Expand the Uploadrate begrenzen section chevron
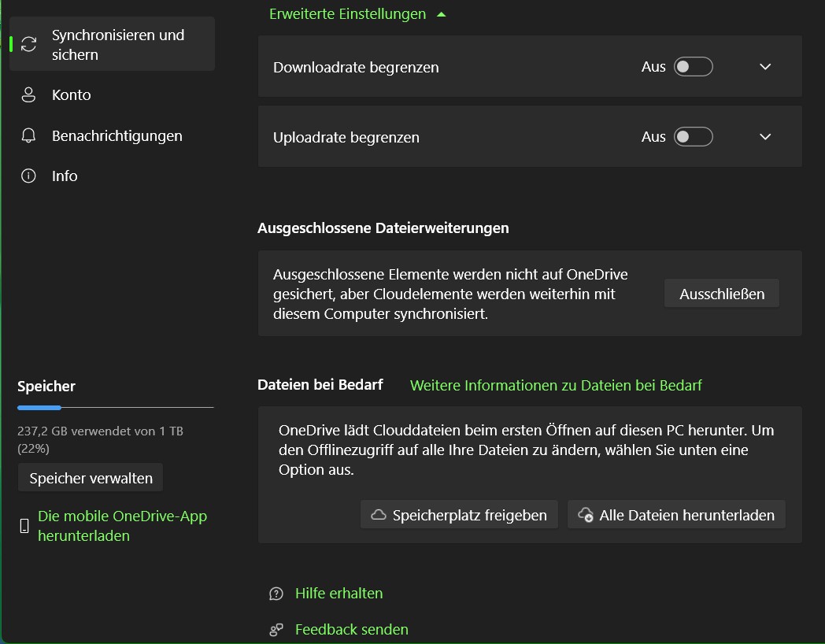This screenshot has width=825, height=644. (764, 136)
